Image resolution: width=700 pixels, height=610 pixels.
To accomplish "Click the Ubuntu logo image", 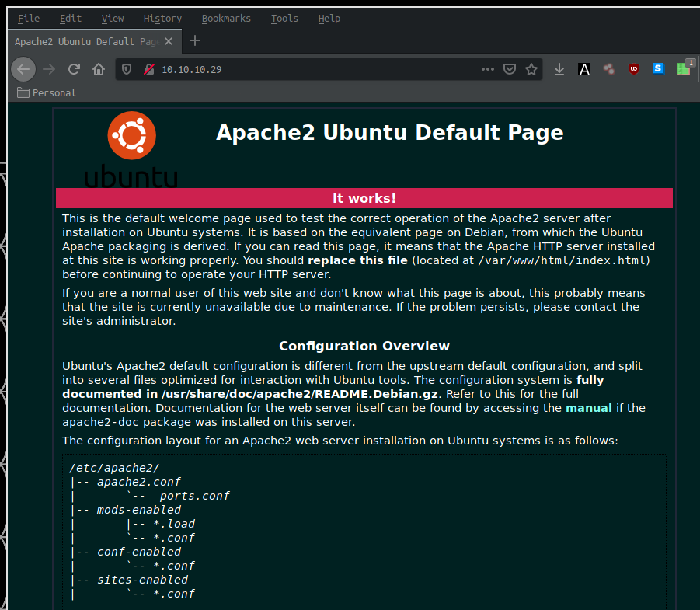I will 131,150.
